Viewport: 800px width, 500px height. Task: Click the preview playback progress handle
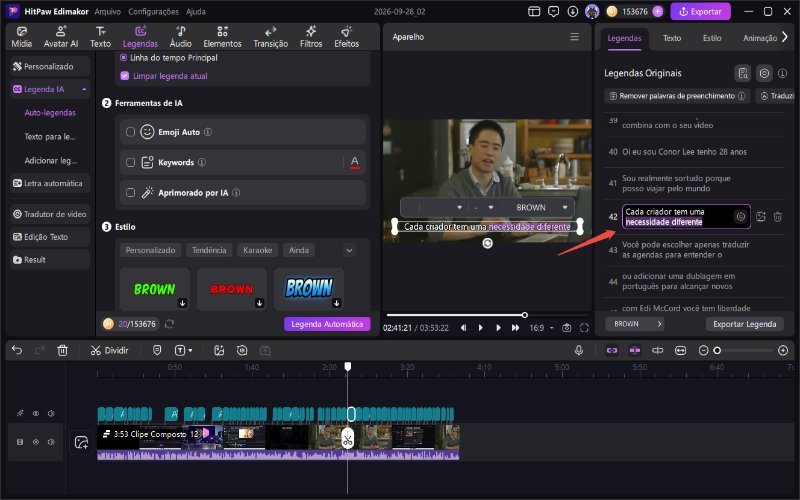[x=524, y=315]
